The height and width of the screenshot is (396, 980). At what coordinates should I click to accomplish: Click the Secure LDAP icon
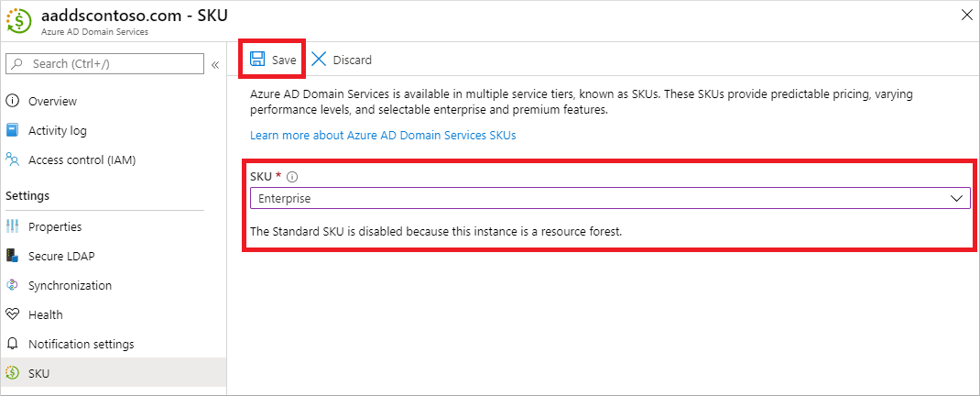pyautogui.click(x=13, y=256)
